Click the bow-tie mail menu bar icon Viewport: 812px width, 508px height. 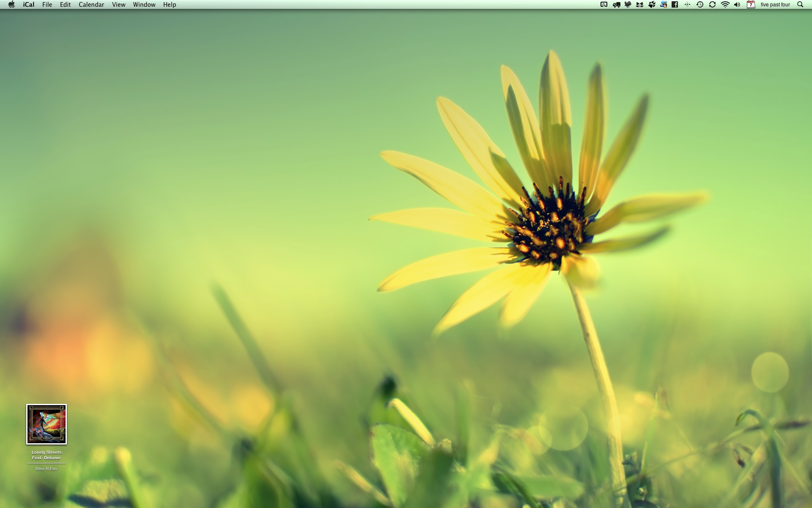[x=640, y=5]
